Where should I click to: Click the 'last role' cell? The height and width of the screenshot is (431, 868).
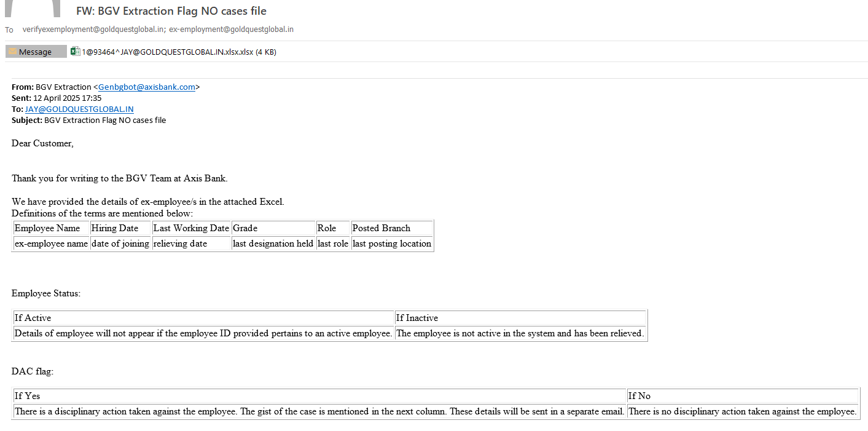coord(333,243)
